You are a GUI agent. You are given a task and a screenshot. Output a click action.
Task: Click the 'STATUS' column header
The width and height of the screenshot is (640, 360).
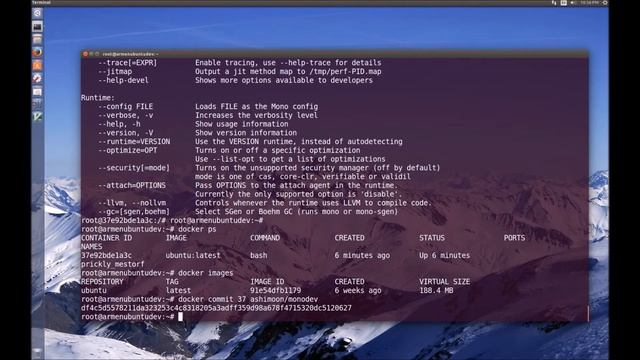coord(432,238)
